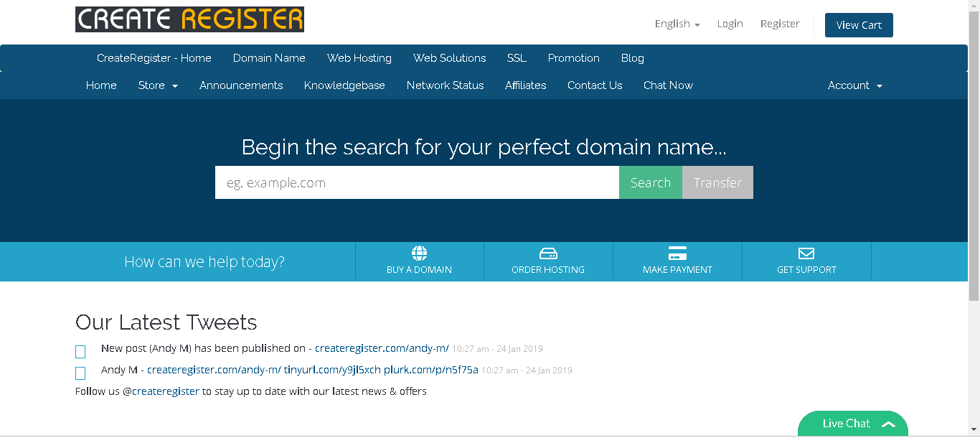Viewport: 980px width, 438px height.
Task: Go to the Contact Us page
Action: 595,85
